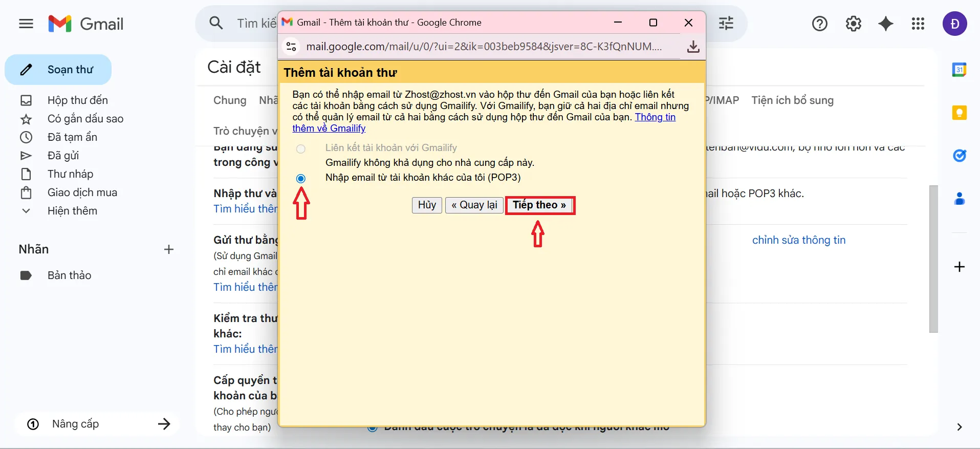Viewport: 980px width, 449px height.
Task: Create new label with plus icon
Action: (169, 249)
